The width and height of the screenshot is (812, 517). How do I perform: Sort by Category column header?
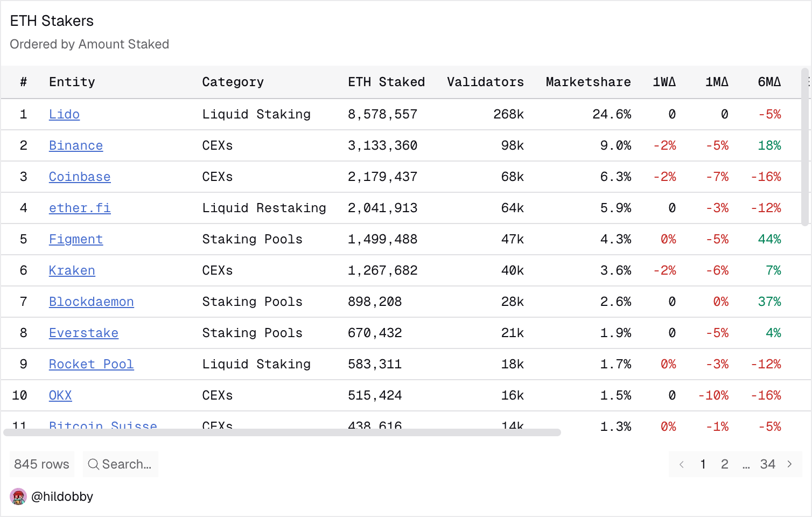(233, 82)
